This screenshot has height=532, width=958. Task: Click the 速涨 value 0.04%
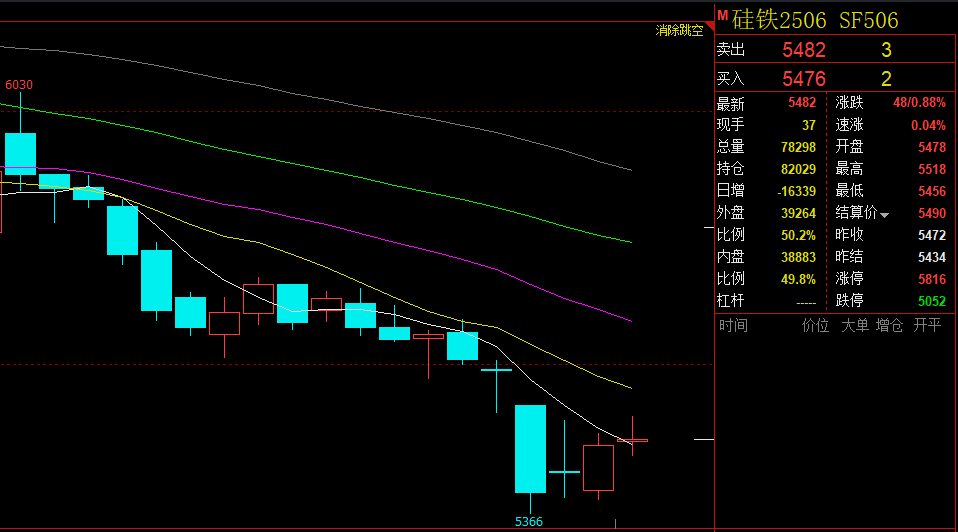click(928, 125)
